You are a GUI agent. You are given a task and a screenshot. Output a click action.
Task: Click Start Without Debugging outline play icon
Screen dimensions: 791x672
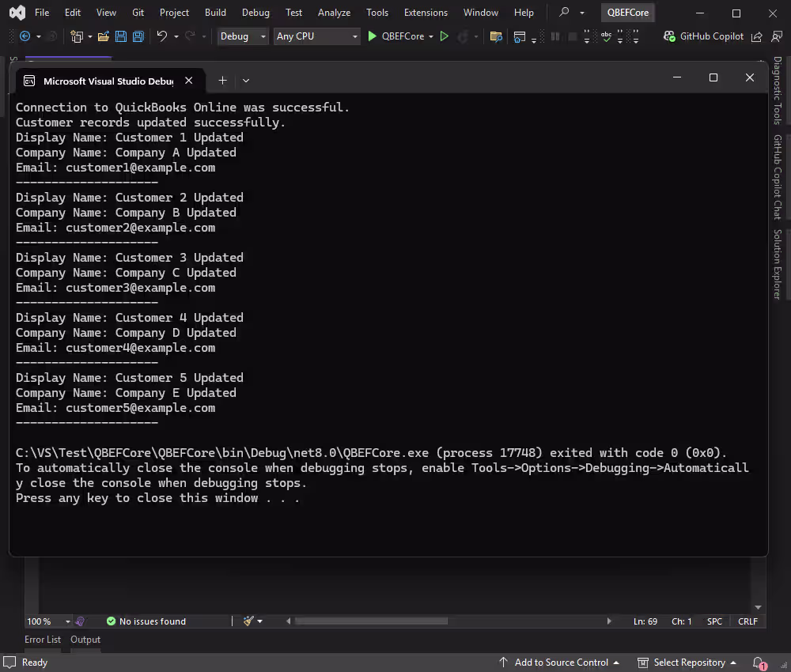click(x=444, y=36)
